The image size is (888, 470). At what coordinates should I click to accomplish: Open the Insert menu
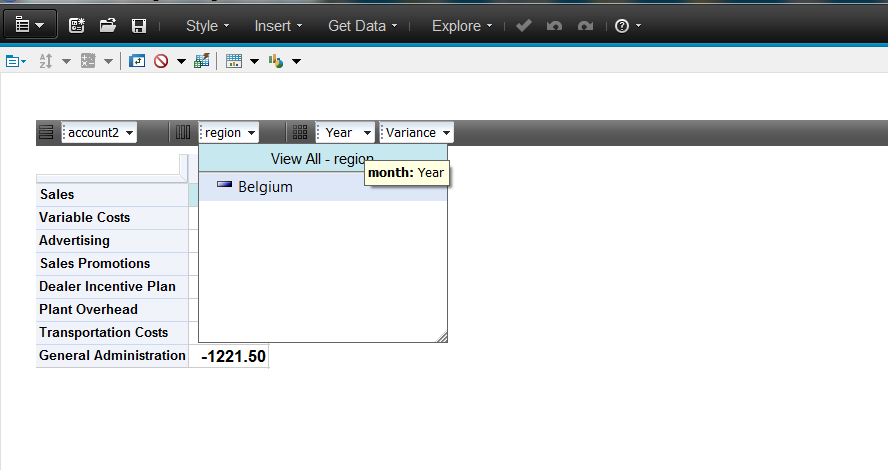click(278, 26)
